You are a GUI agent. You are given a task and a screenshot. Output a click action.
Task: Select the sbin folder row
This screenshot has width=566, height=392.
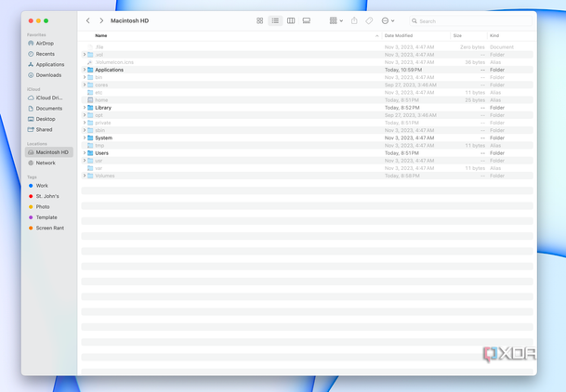tap(308, 130)
